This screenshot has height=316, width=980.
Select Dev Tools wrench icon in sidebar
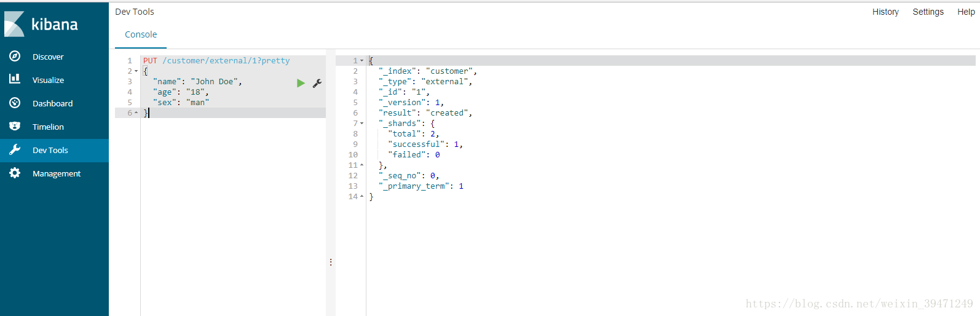click(x=15, y=149)
